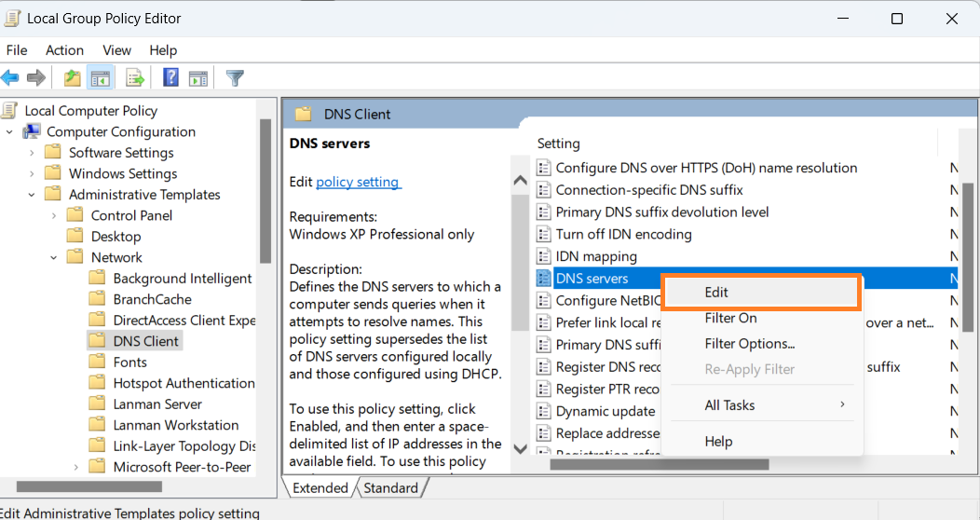
Task: Toggle the Show/Hide Action Pane icon
Action: pos(197,77)
